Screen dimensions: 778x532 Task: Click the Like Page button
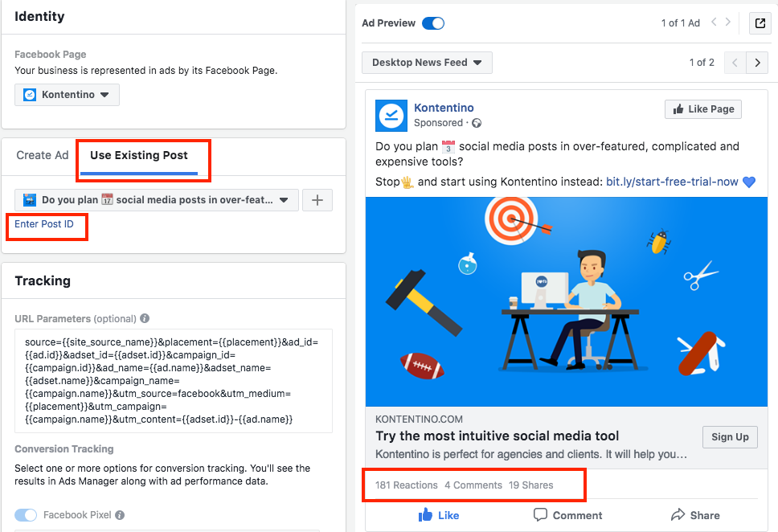click(703, 109)
